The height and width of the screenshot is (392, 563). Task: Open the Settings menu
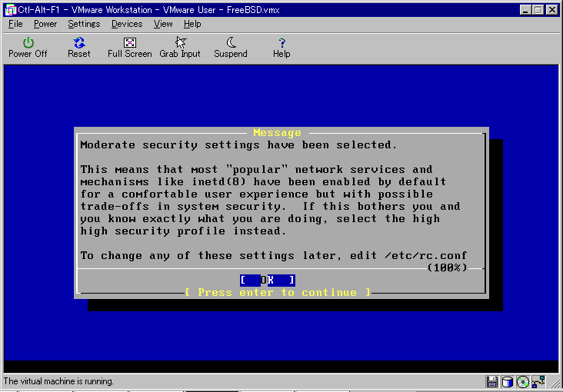84,24
